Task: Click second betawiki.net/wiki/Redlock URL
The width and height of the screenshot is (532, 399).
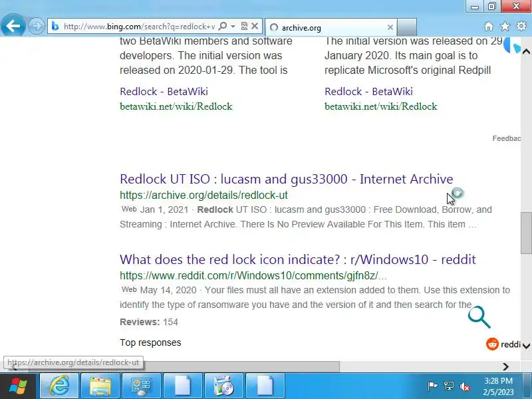Action: [380, 106]
